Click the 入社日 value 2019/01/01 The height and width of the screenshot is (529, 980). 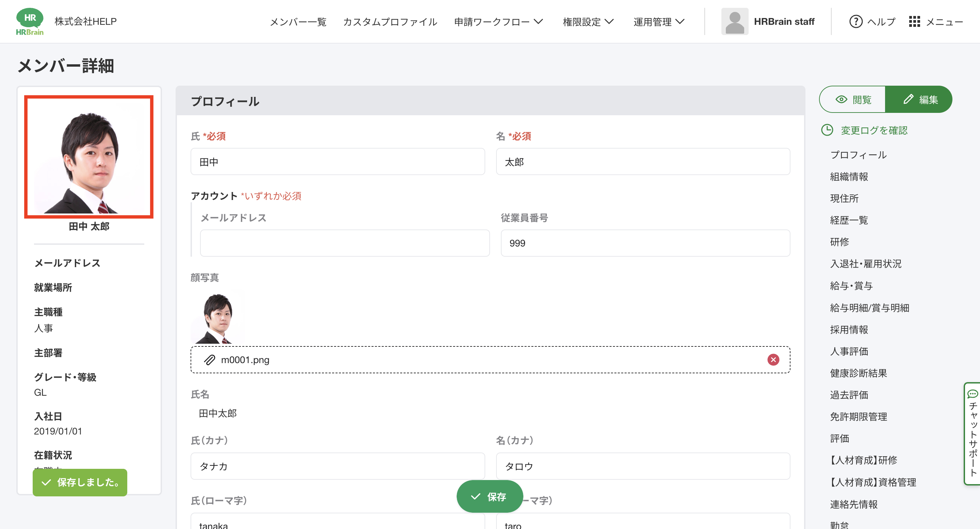58,431
